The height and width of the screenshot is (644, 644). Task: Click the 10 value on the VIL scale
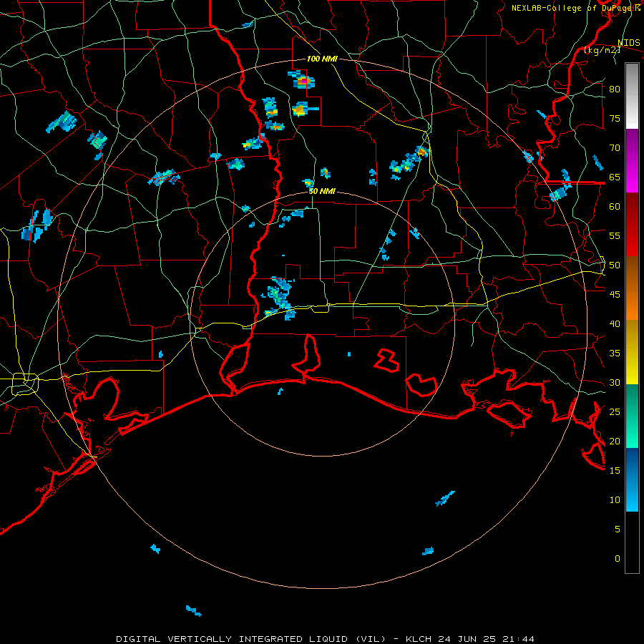click(615, 500)
